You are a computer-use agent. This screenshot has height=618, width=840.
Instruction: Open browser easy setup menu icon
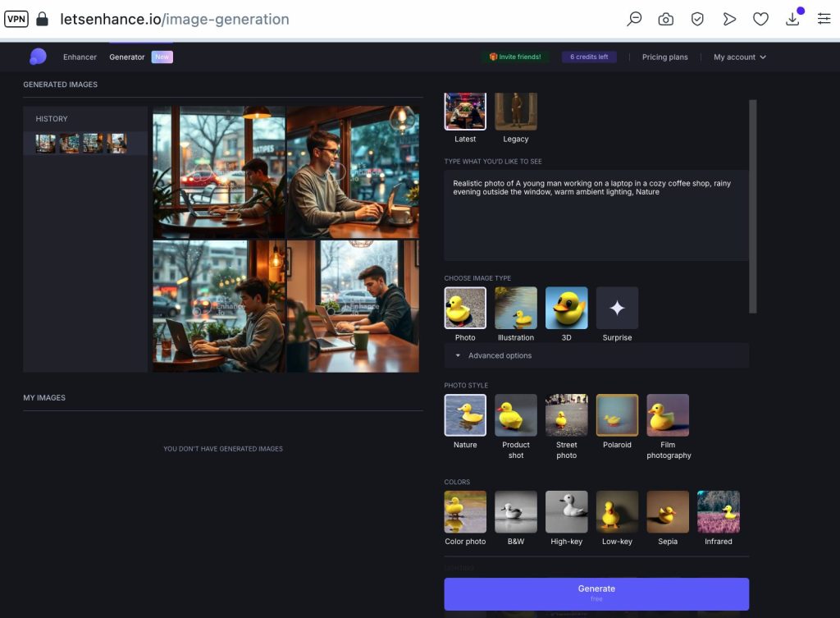pyautogui.click(x=824, y=19)
